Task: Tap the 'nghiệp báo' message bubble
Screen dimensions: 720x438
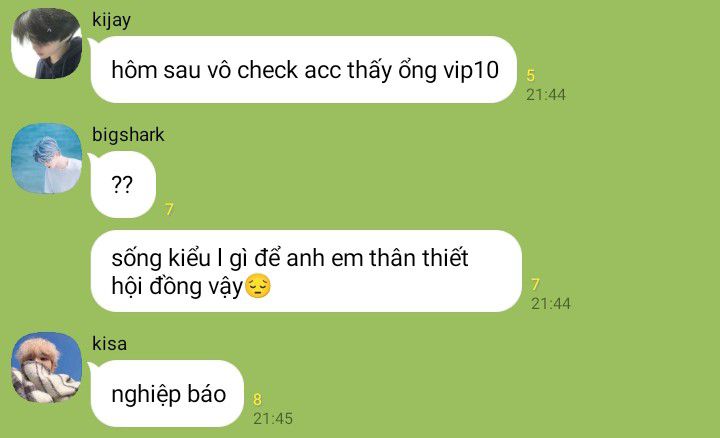Action: (167, 393)
